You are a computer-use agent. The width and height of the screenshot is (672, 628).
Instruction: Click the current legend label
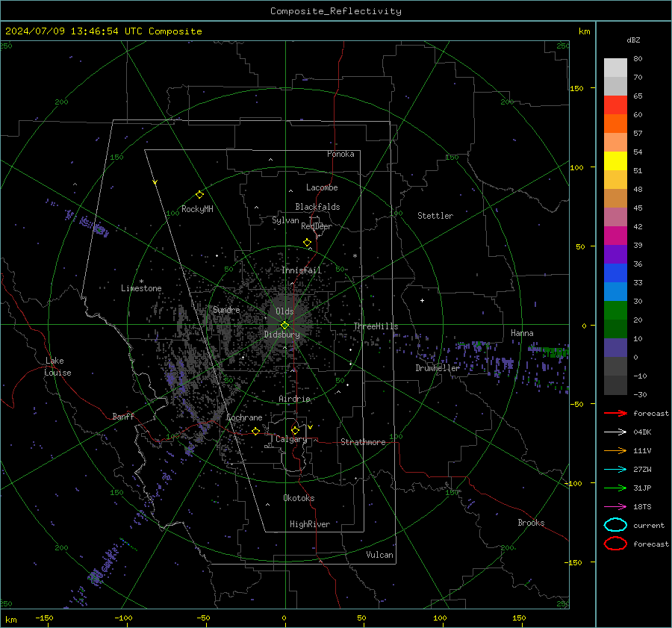[x=649, y=525]
